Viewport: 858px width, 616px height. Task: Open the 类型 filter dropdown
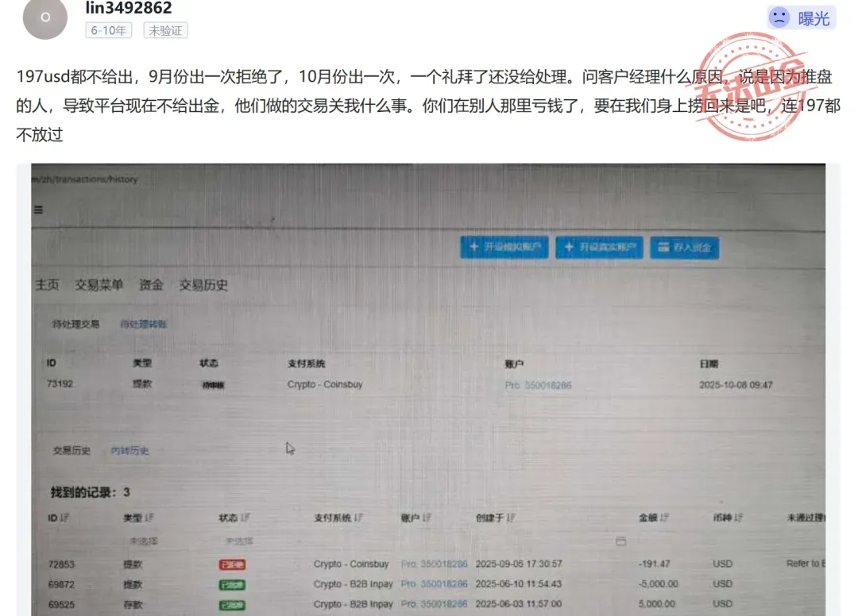pos(143,541)
